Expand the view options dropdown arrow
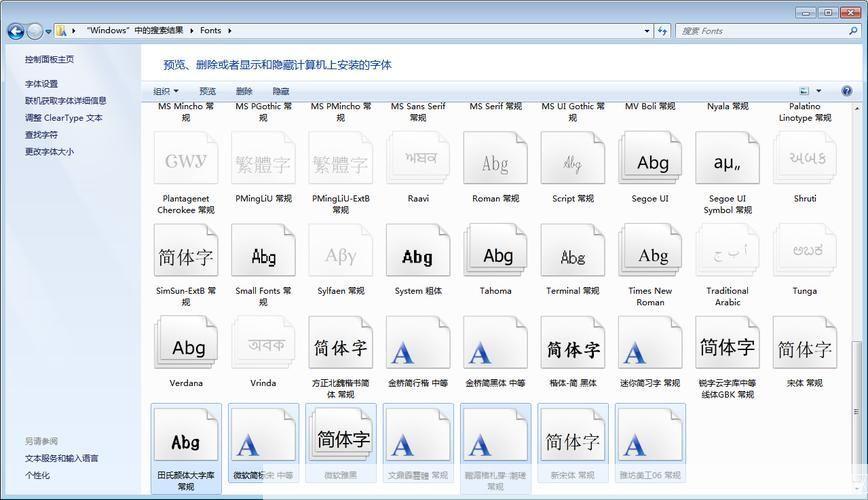Viewport: 868px width, 500px height. click(819, 91)
